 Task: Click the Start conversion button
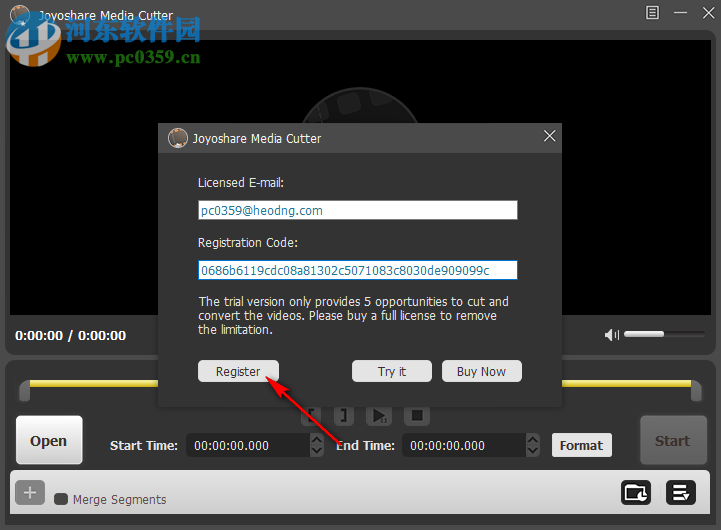(673, 440)
